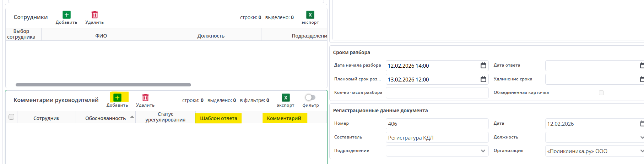
Task: Focus the Дата ответа input field
Action: (x=595, y=66)
